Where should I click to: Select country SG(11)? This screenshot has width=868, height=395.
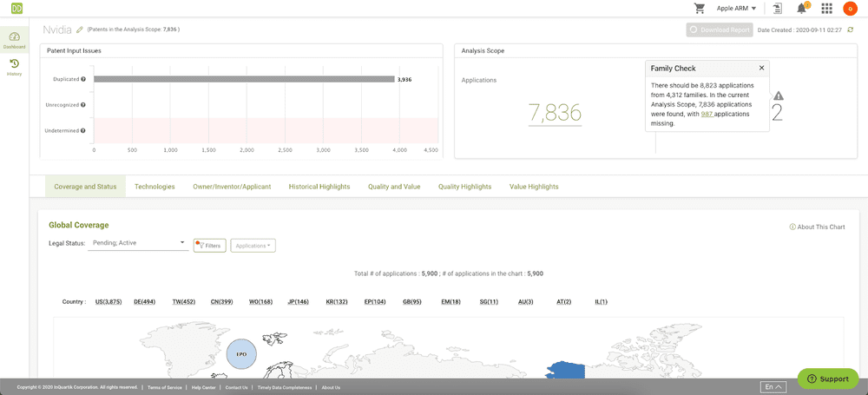[490, 302]
